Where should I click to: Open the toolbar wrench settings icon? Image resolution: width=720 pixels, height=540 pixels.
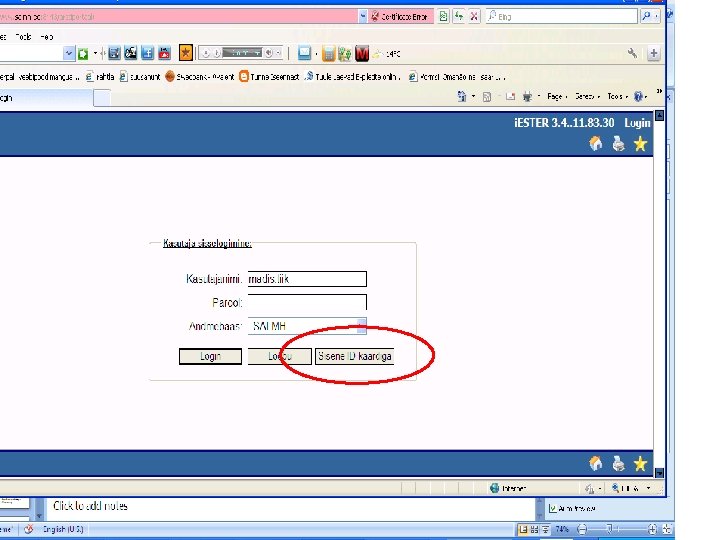632,53
